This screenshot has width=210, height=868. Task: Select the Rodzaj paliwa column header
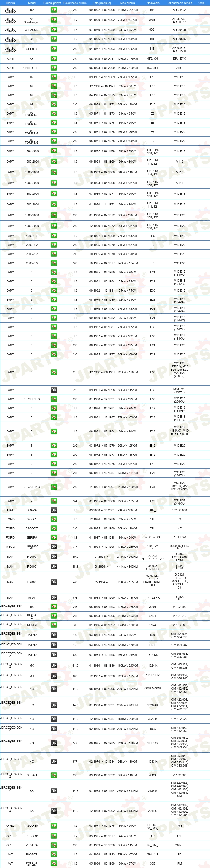(x=52, y=3)
